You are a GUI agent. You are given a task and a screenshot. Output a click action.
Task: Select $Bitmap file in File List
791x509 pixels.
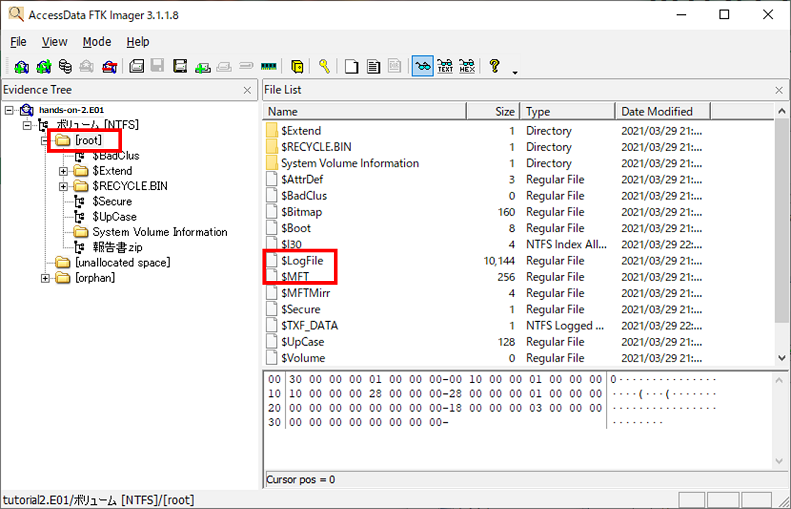pyautogui.click(x=302, y=212)
